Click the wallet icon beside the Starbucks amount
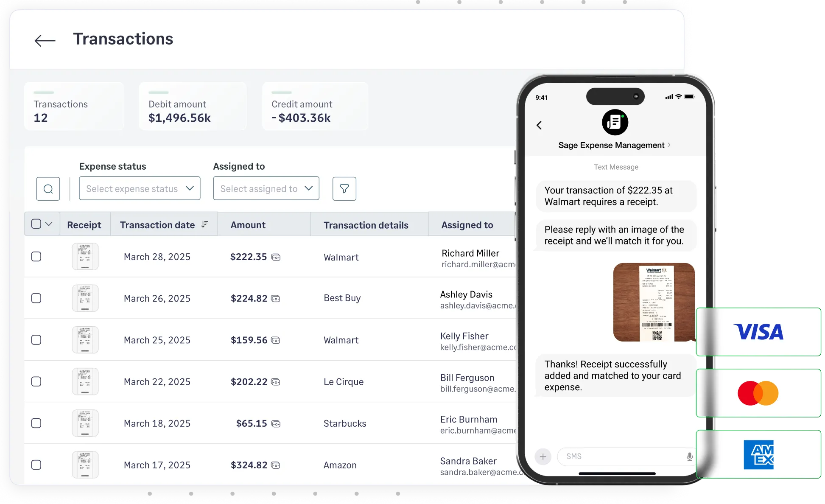Screen dimensions: 825x504 click(x=277, y=423)
